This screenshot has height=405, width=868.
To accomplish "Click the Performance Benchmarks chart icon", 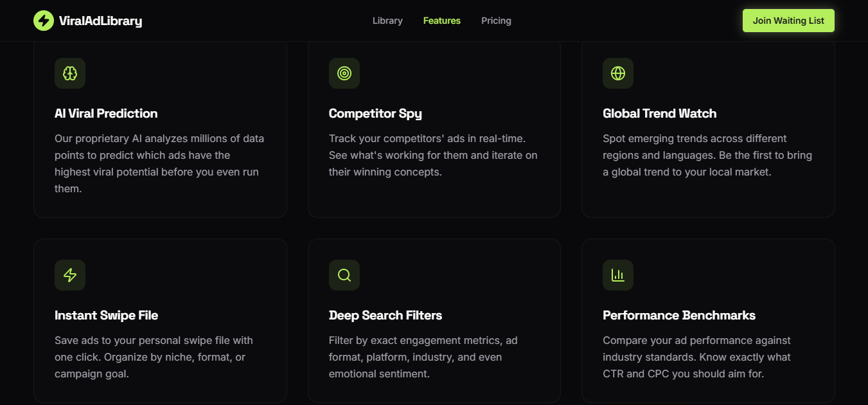I will pos(617,274).
